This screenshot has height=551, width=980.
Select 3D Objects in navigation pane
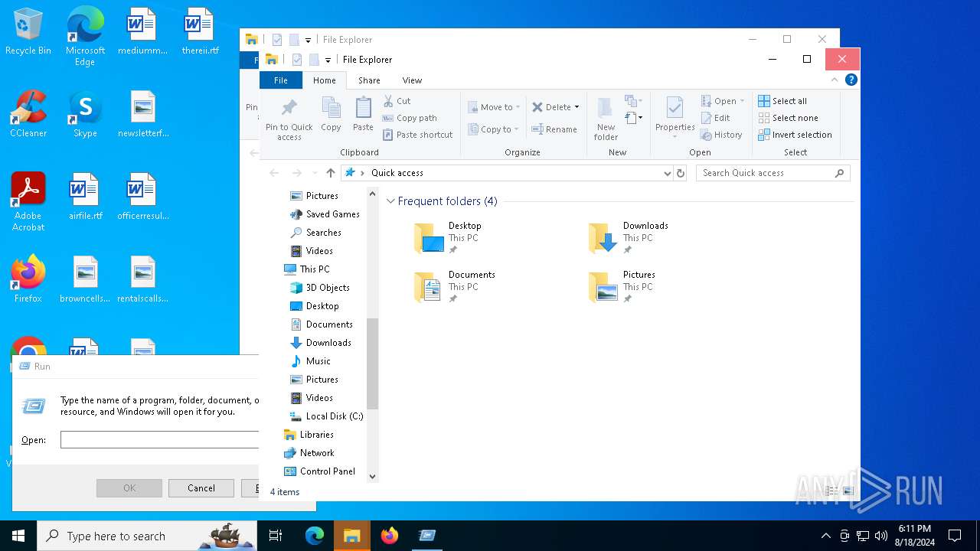[320, 288]
